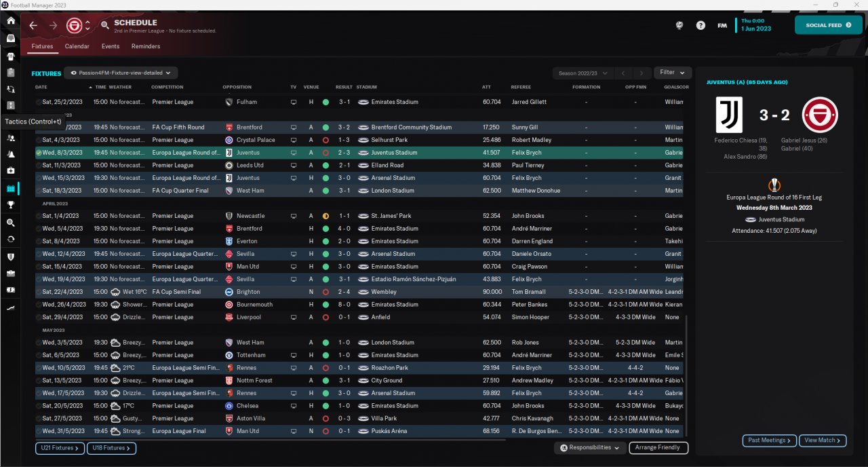Open U21 Fixtures
868x467 pixels.
[60, 448]
